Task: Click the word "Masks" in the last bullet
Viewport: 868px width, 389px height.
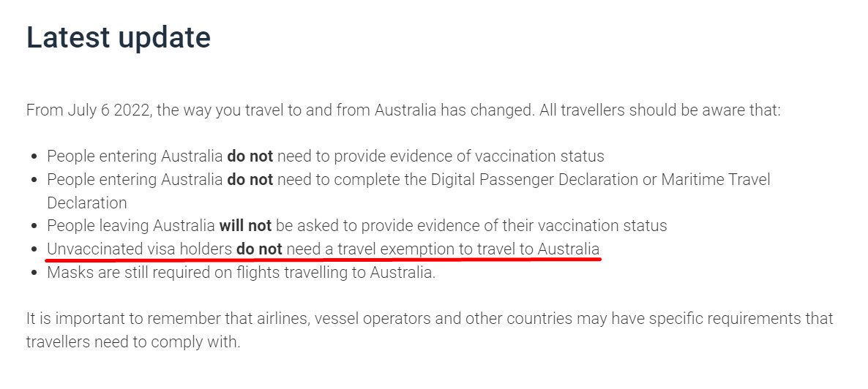Action: 67,273
